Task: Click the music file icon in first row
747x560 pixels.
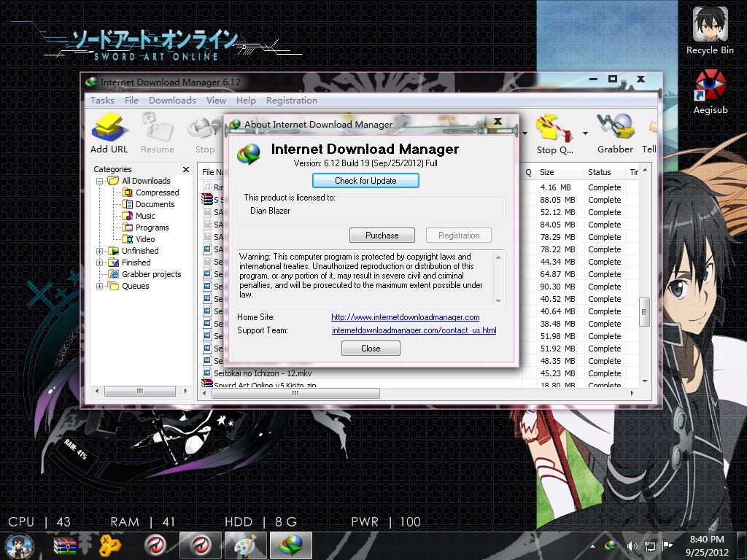Action: click(x=207, y=187)
